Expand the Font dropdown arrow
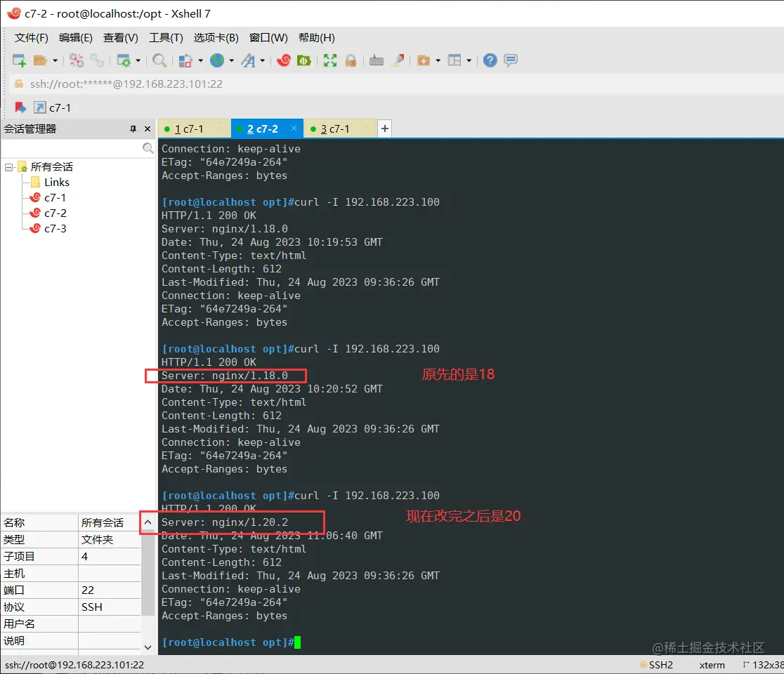This screenshot has height=674, width=784. pyautogui.click(x=263, y=61)
